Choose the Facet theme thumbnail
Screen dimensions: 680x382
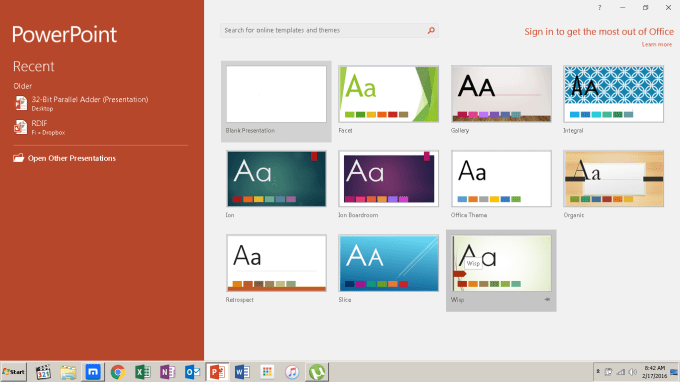coord(389,94)
